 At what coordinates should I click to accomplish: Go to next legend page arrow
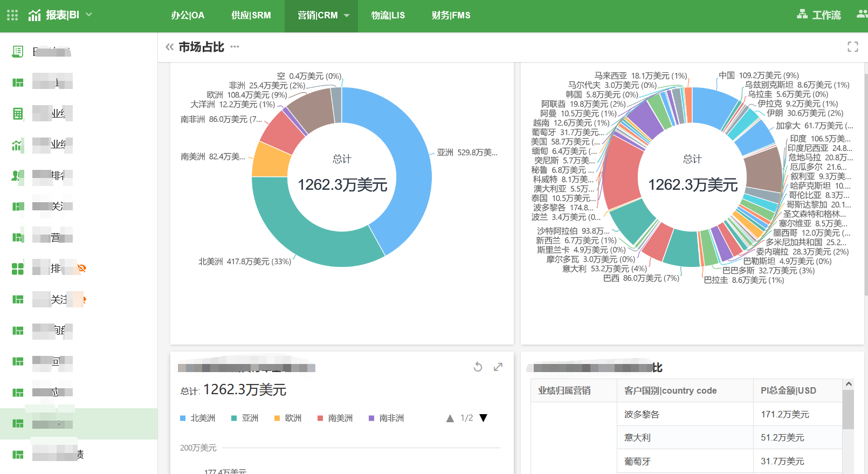tap(484, 418)
